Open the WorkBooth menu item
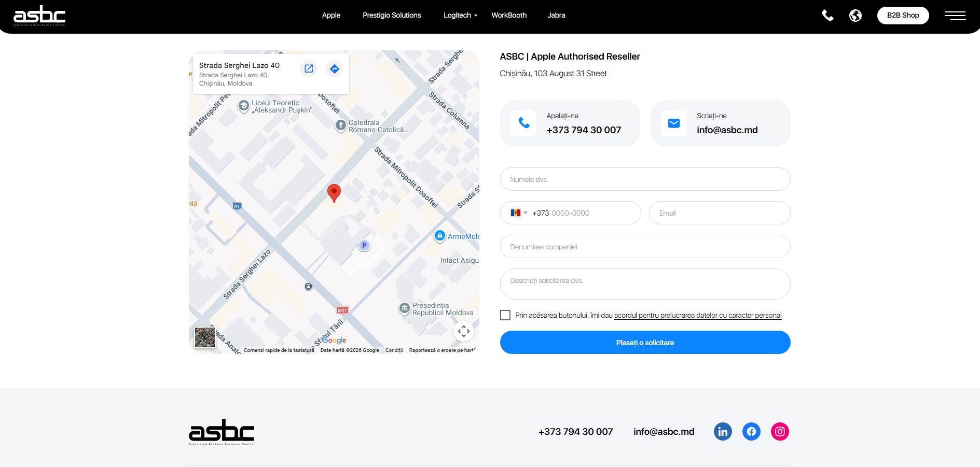Viewport: 980px width, 467px height. [509, 16]
